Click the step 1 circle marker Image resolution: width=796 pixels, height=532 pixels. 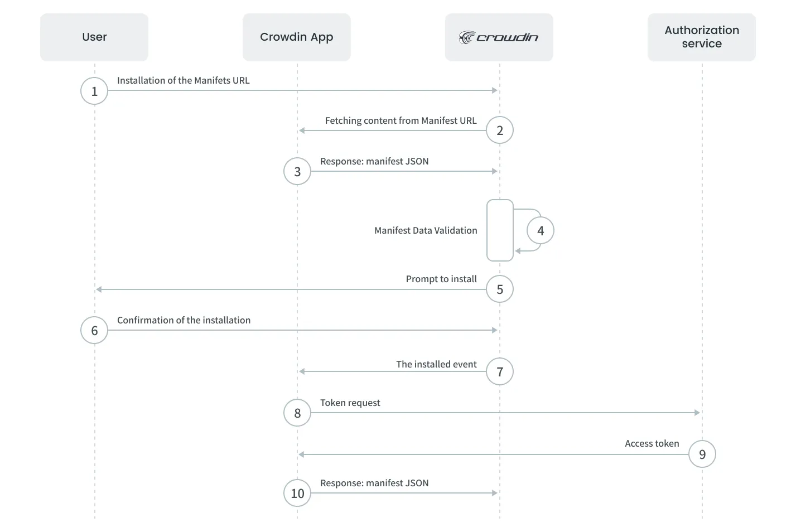[94, 91]
